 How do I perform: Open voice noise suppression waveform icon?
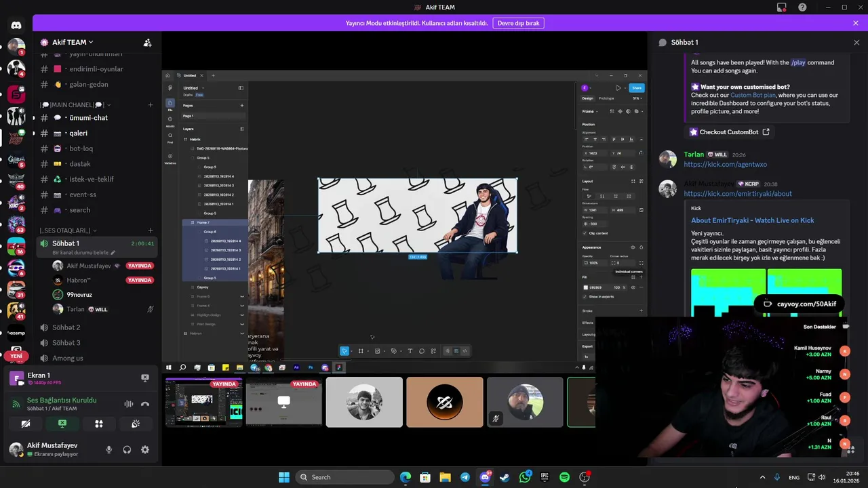(128, 404)
